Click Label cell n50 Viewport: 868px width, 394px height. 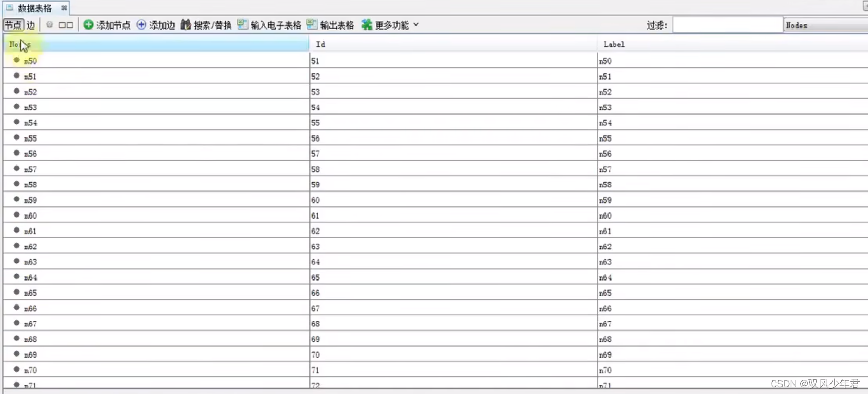(x=733, y=61)
